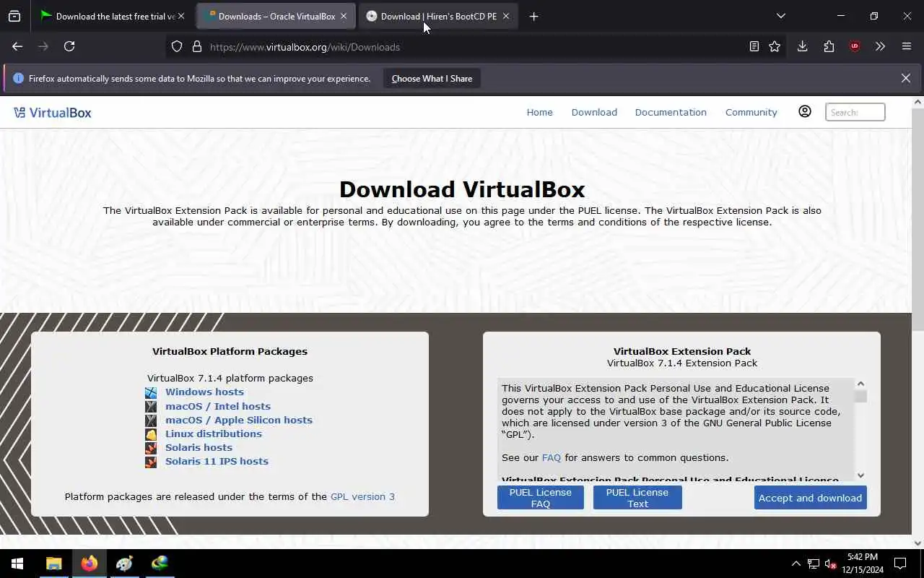Viewport: 924px width, 578px height.
Task: Open the Firefox application menu
Action: tap(907, 46)
